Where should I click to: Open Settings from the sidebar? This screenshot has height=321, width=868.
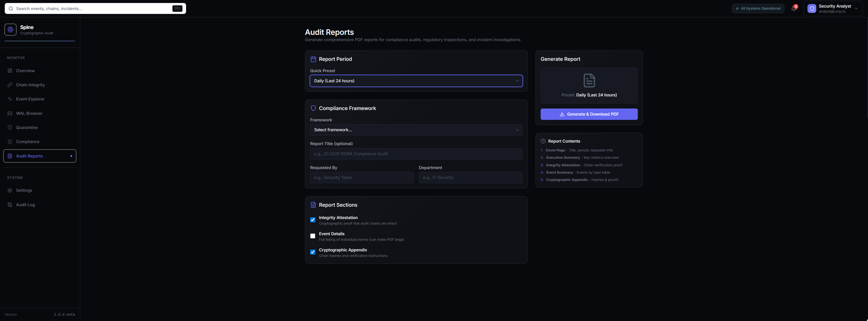pos(24,190)
